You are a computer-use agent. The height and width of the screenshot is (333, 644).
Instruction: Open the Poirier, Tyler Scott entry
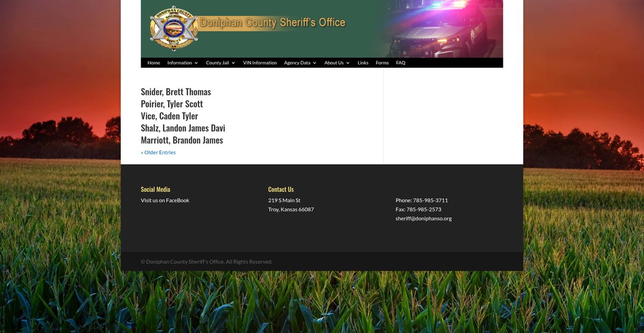click(x=172, y=104)
